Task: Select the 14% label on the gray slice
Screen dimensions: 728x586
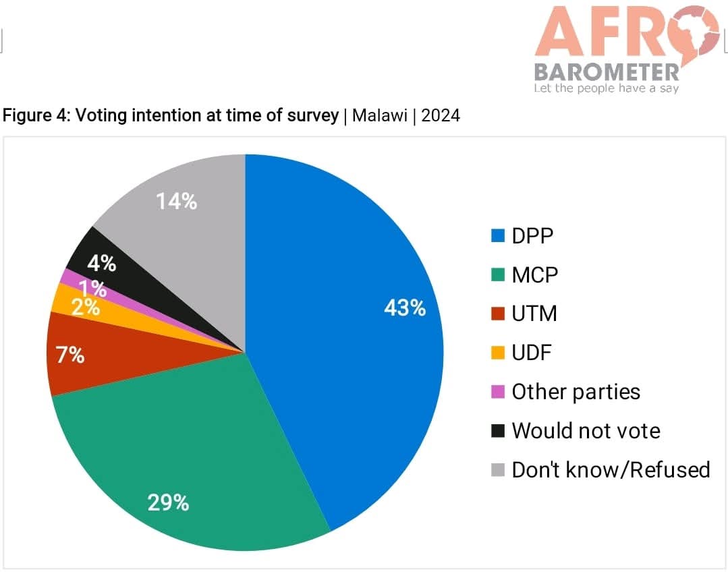Action: (176, 201)
